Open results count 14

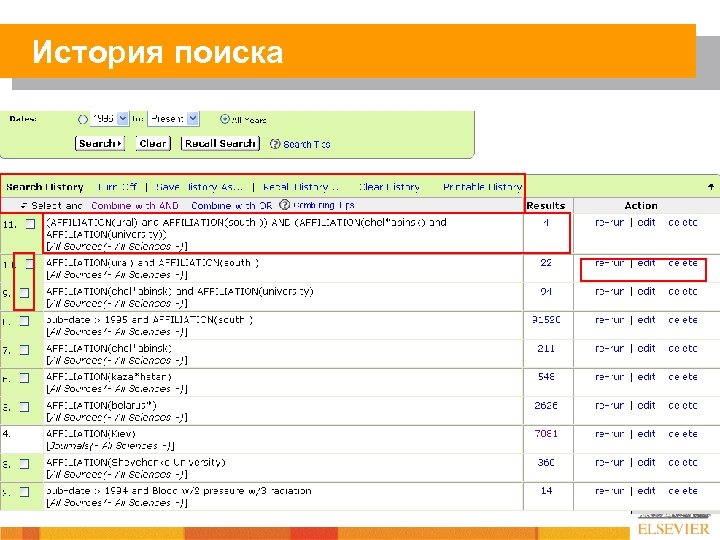coord(546,491)
